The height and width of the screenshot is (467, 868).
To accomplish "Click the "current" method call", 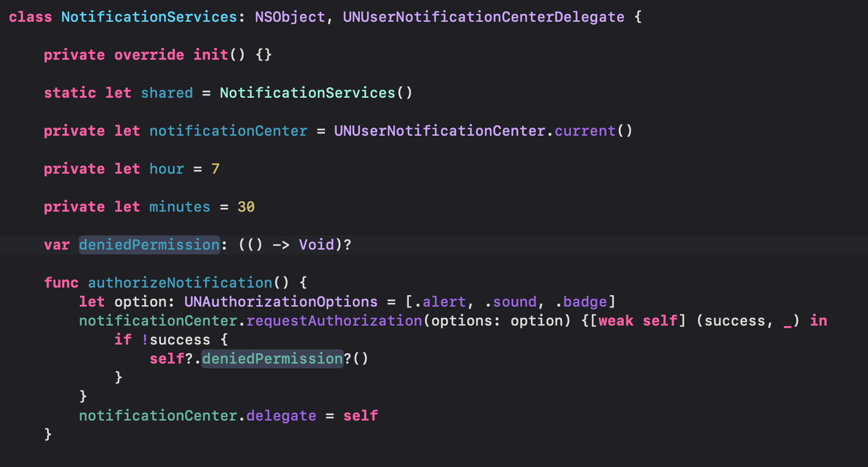I will pos(585,131).
